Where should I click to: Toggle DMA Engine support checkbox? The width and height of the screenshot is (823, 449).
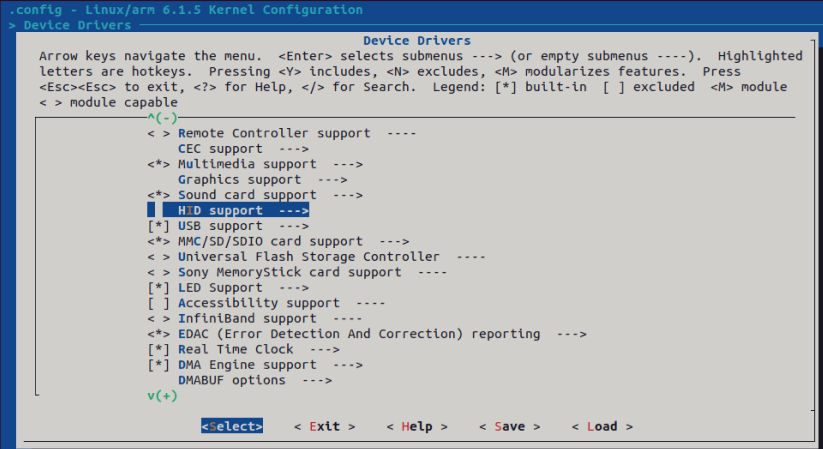pos(159,365)
